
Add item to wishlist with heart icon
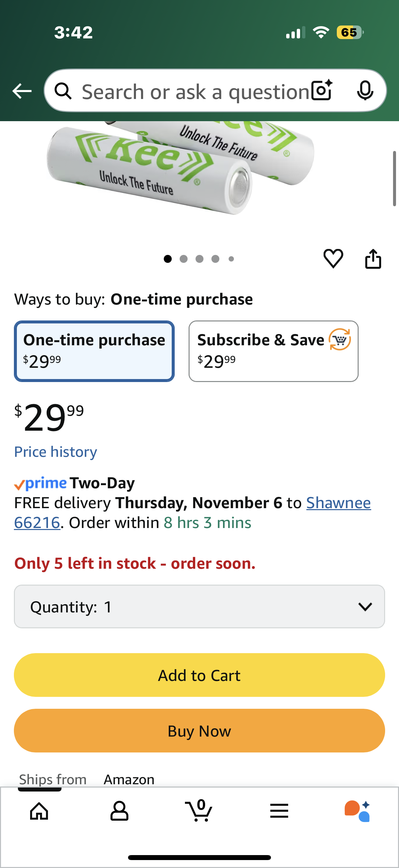pos(333,259)
